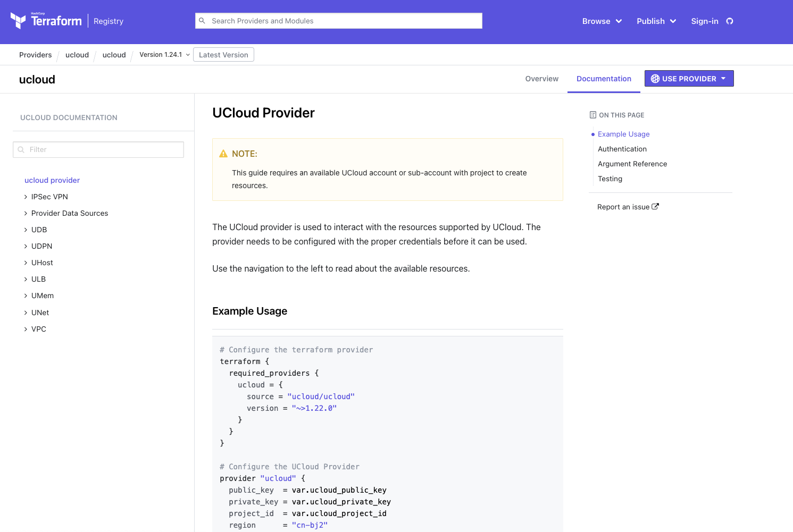Click the "cn-bj2" region value in code

click(x=310, y=525)
